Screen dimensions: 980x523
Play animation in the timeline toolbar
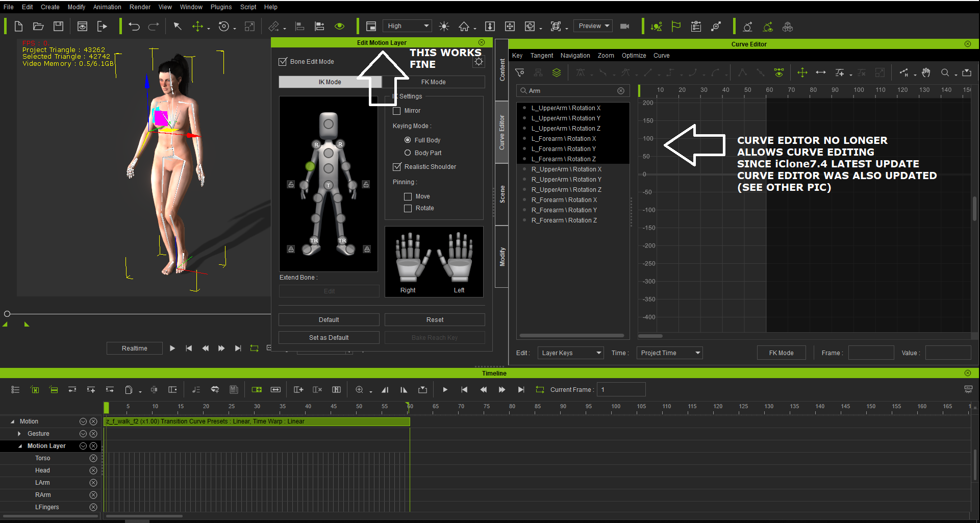pos(445,390)
